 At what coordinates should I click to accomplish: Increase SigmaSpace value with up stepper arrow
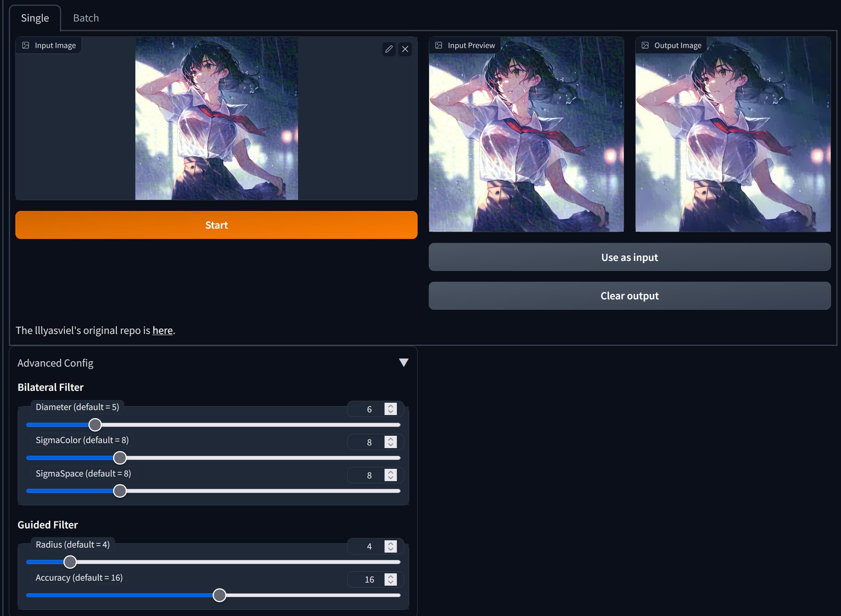pyautogui.click(x=391, y=472)
